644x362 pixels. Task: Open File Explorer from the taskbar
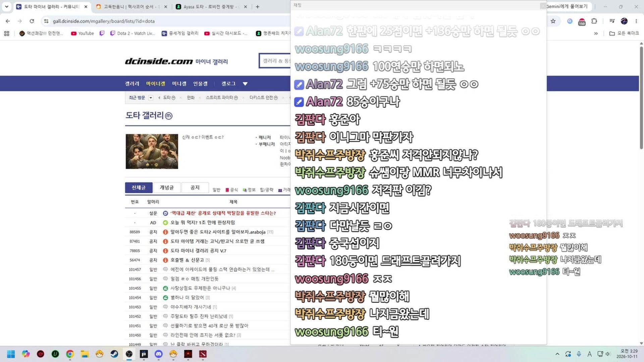(85, 354)
